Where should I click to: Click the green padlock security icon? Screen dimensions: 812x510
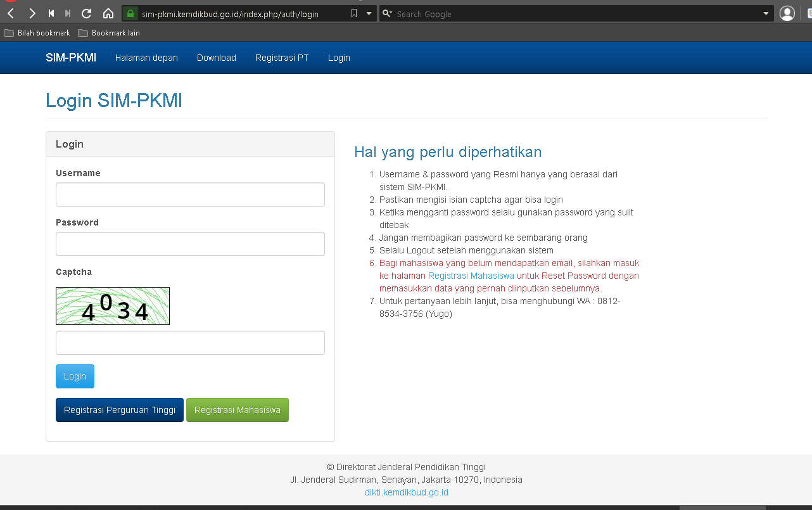coord(130,13)
